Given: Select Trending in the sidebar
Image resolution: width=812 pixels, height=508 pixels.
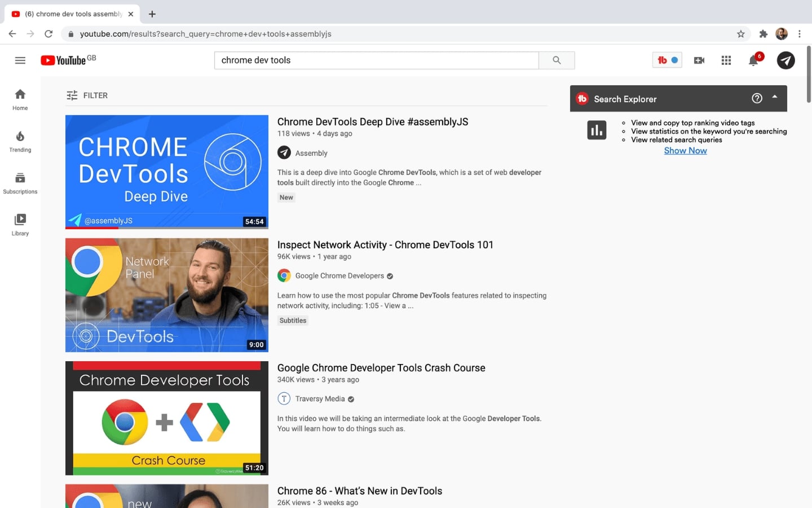Looking at the screenshot, I should point(20,141).
